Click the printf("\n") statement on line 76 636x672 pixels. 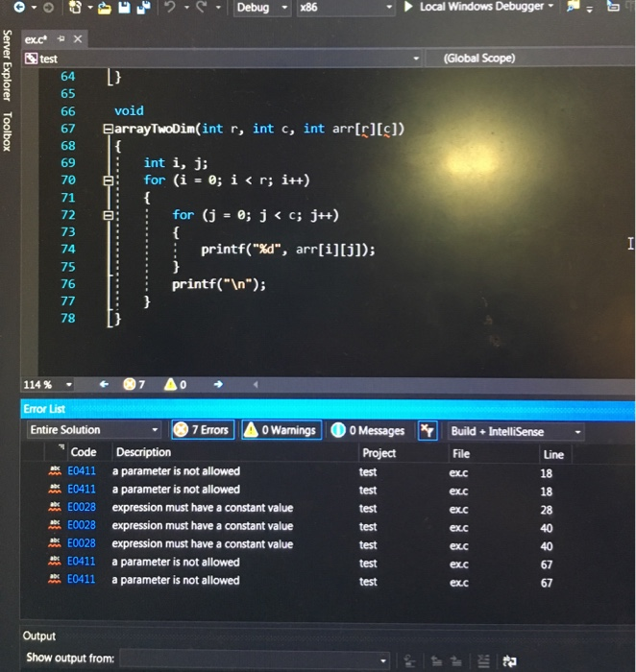click(219, 284)
